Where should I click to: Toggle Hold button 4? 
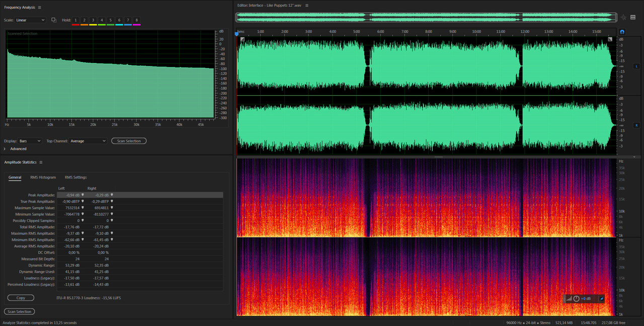pyautogui.click(x=102, y=20)
